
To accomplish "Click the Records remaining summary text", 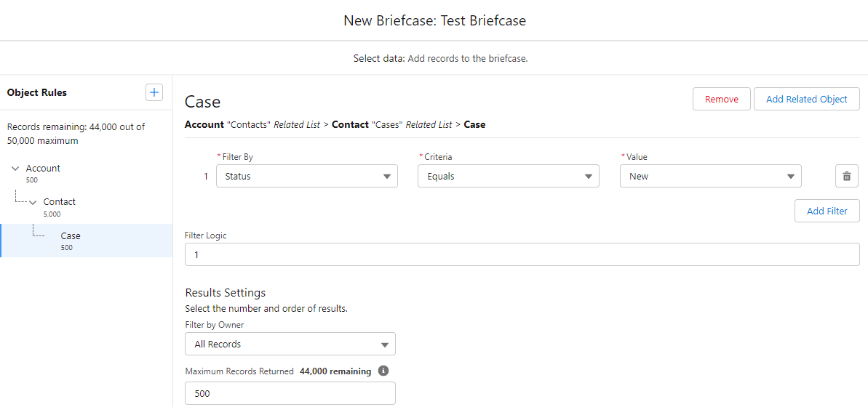I will click(x=76, y=134).
